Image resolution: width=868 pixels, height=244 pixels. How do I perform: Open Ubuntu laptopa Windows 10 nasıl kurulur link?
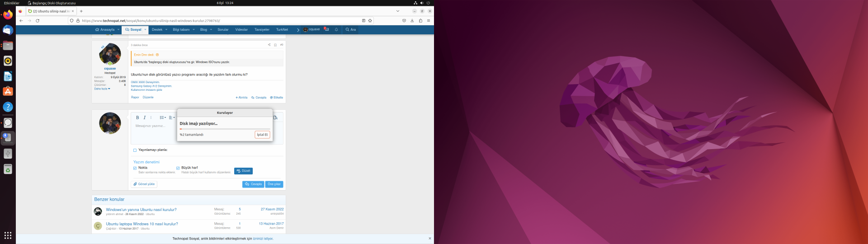[x=142, y=224]
